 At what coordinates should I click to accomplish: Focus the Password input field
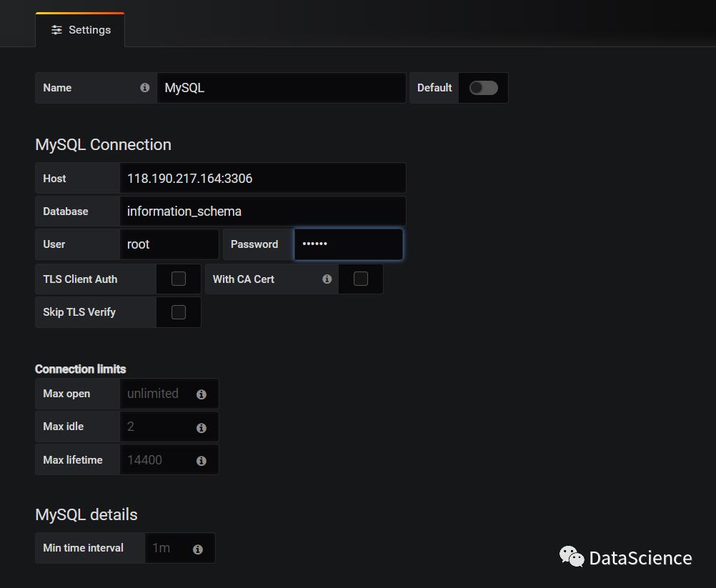[x=349, y=244]
